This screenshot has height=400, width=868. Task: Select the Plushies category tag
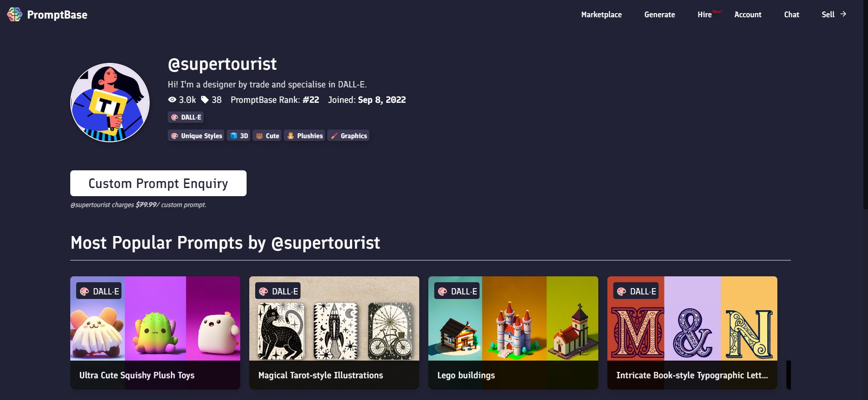click(304, 135)
